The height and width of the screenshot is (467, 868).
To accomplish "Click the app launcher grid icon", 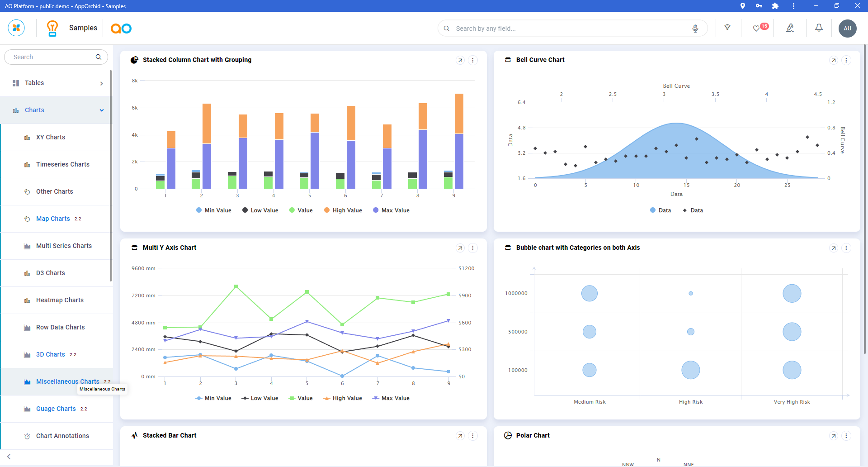I will (16, 28).
